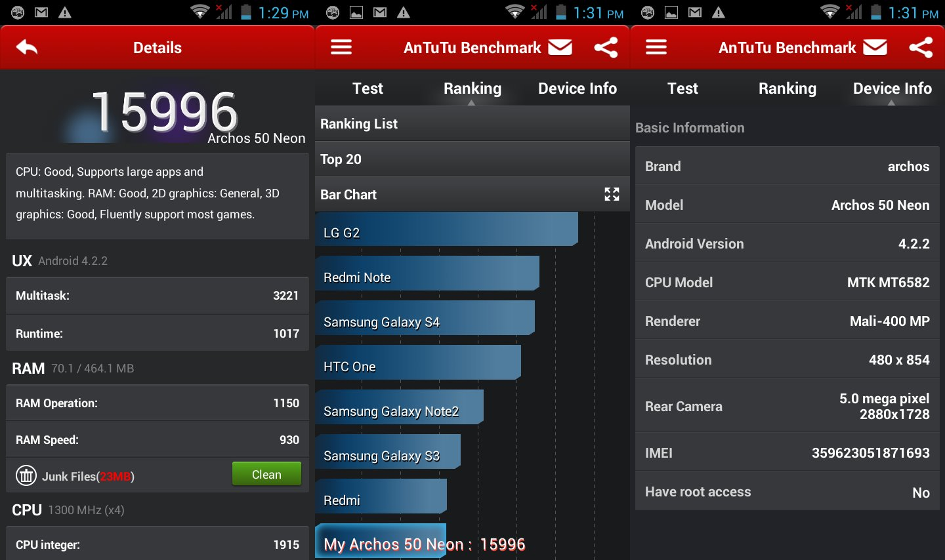The image size is (945, 560).
Task: Tap the green Clean button
Action: point(266,474)
